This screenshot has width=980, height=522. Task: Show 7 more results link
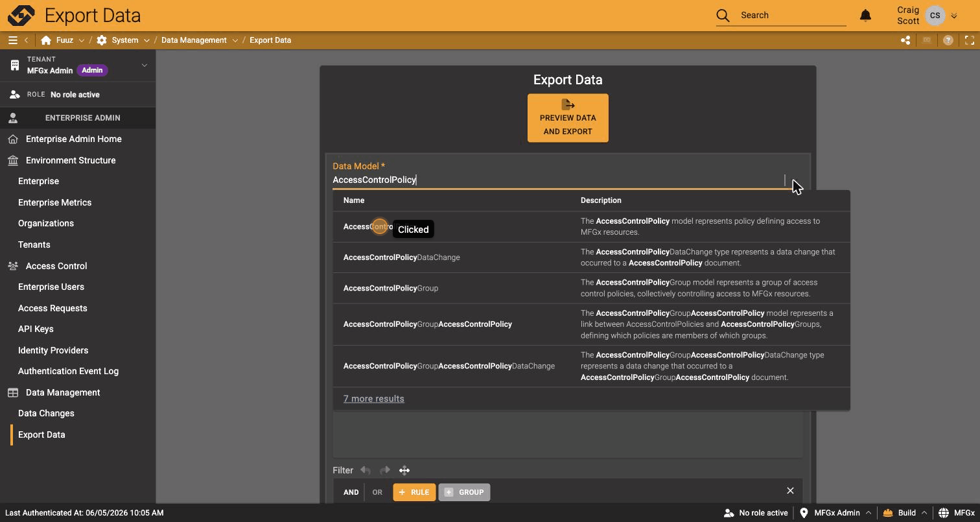(373, 399)
